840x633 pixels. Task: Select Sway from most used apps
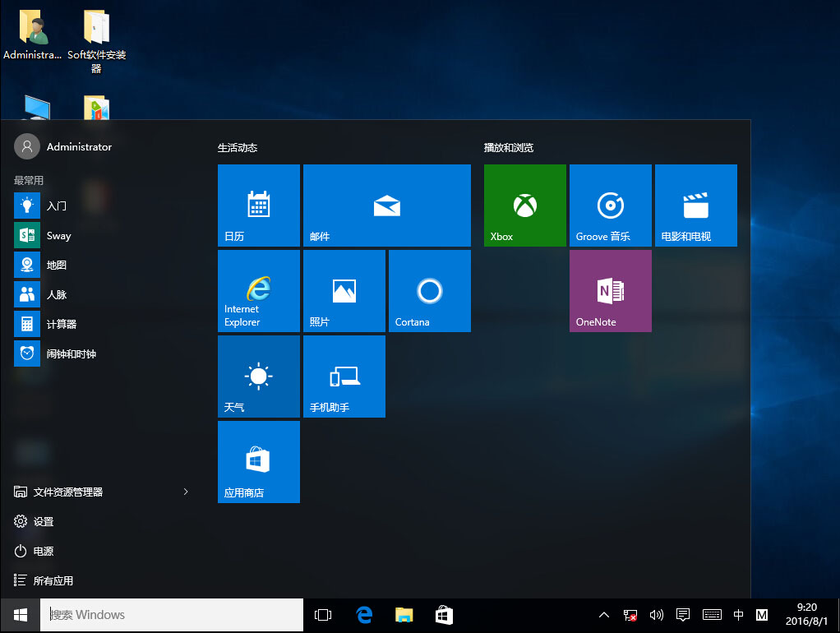[x=58, y=236]
